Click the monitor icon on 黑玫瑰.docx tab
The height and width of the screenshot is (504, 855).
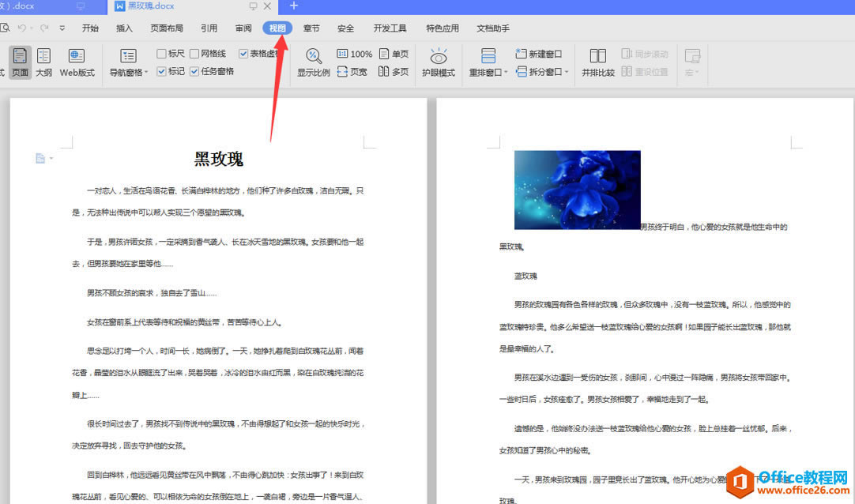click(253, 6)
